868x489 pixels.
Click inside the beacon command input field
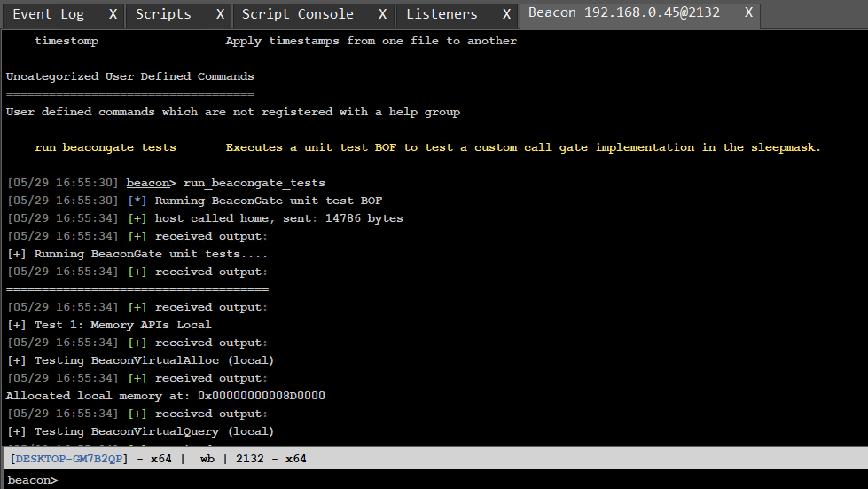click(x=177, y=480)
